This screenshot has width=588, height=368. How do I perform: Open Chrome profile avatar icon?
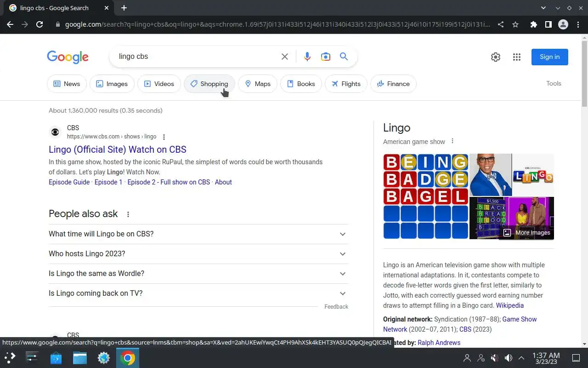click(563, 24)
